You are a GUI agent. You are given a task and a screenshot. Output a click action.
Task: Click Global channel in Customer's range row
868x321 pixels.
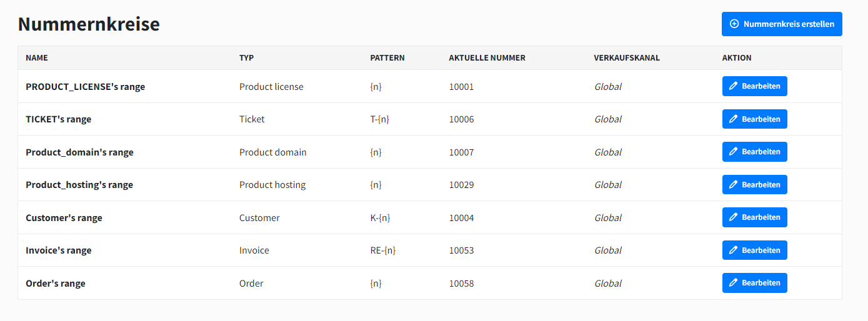point(607,218)
